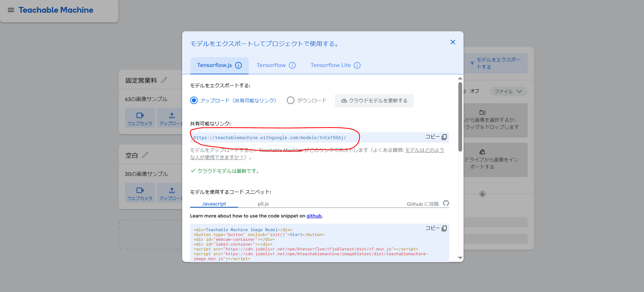Viewport: 644px width, 292px height.
Task: Copy the code snippet with コピー
Action: (x=436, y=228)
